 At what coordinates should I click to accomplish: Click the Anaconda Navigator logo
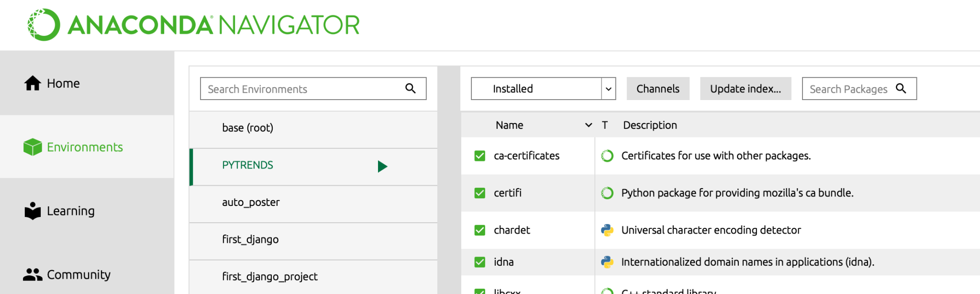[x=193, y=25]
